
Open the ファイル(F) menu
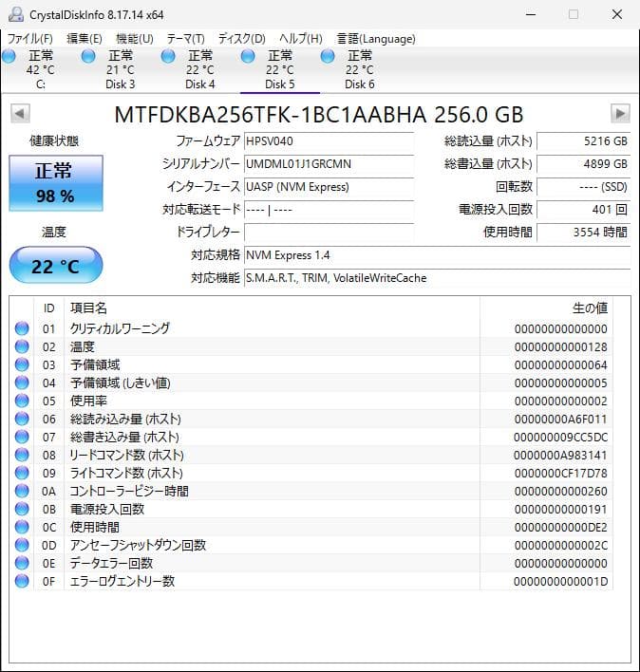pos(30,39)
